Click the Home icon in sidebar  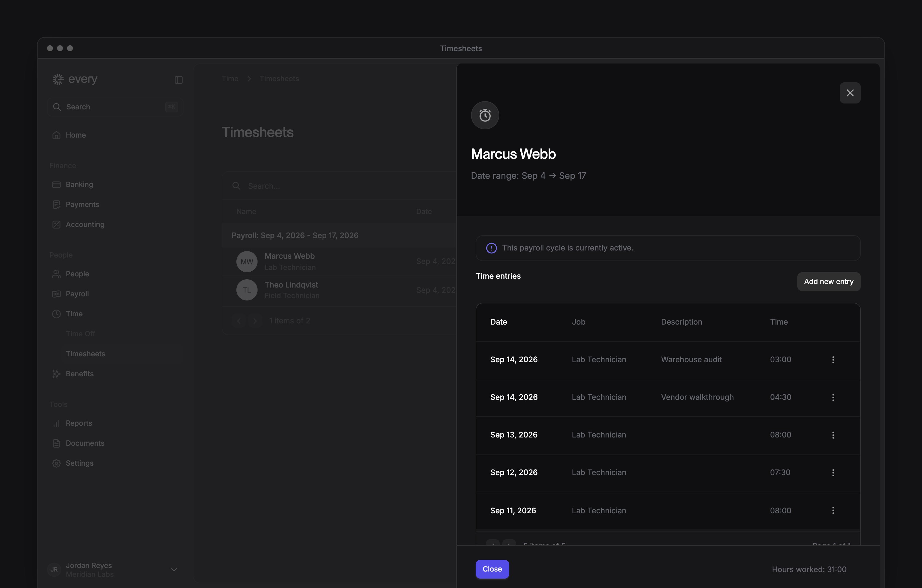pos(56,135)
